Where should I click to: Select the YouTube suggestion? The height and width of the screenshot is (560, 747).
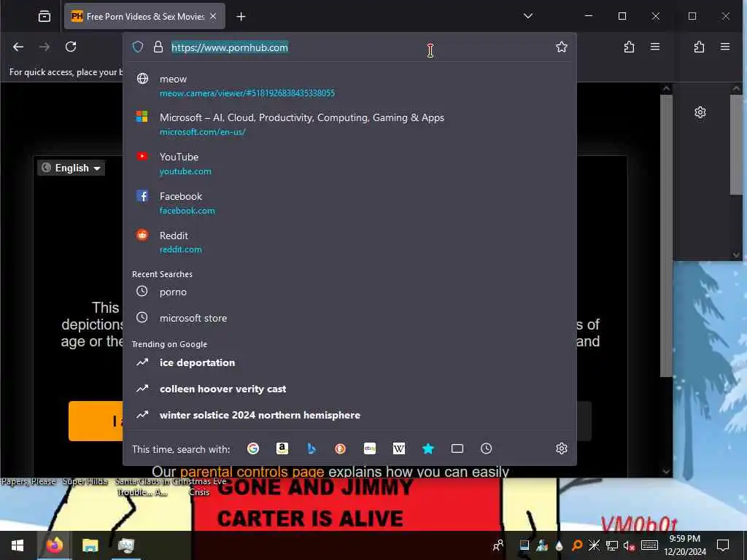pyautogui.click(x=349, y=163)
